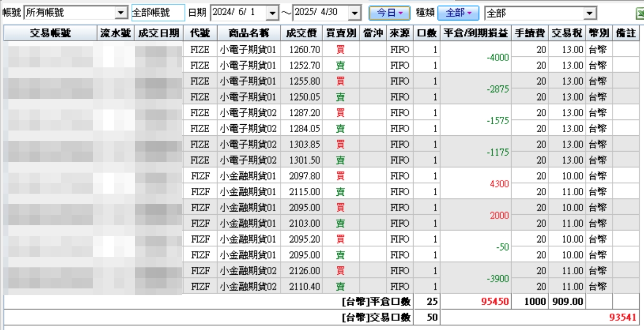Click the 商品名稱 column header
This screenshot has height=330, width=644.
tap(248, 34)
